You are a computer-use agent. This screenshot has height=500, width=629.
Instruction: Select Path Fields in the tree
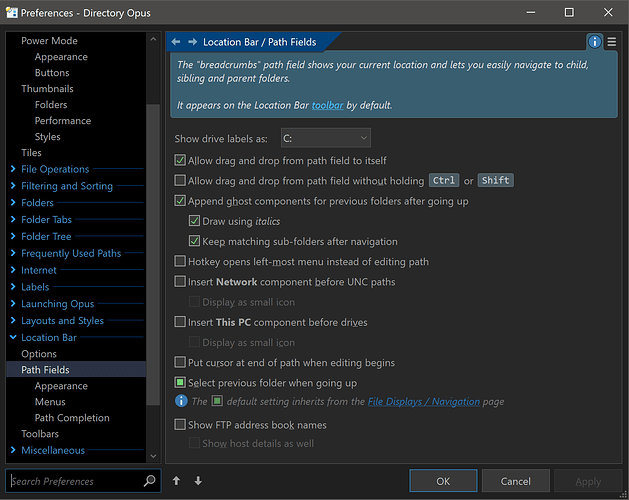[x=76, y=370]
